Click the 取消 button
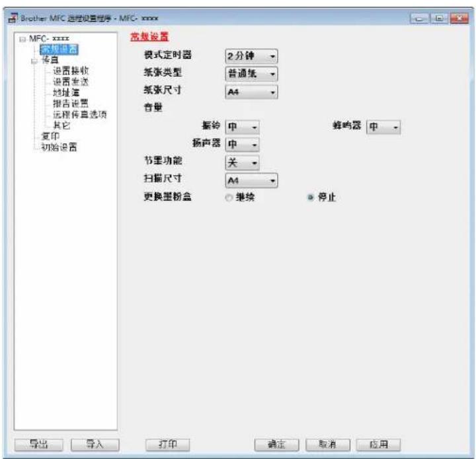This screenshot has width=476, height=459. [x=327, y=444]
